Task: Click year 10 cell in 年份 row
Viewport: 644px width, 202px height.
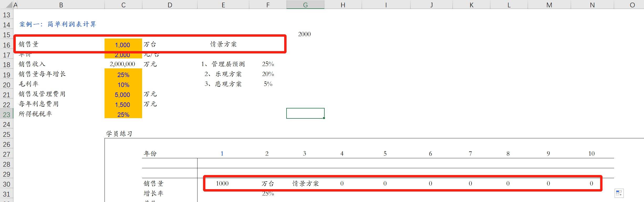Action: coord(591,154)
